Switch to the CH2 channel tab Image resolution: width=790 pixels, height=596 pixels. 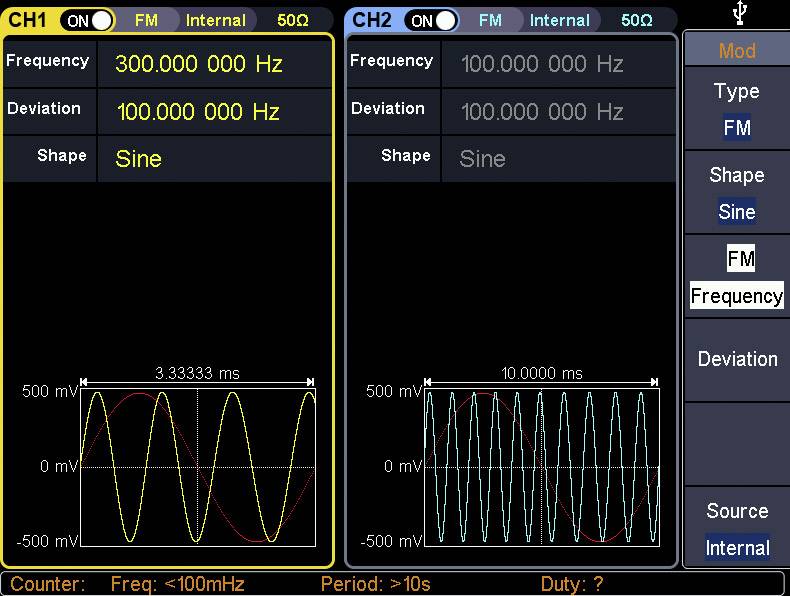pos(372,20)
